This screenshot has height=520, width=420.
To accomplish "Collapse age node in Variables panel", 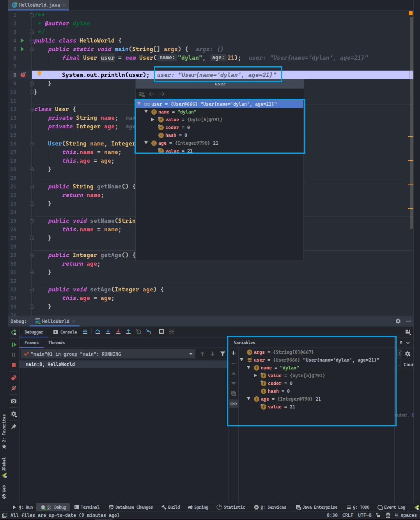I will (x=249, y=399).
